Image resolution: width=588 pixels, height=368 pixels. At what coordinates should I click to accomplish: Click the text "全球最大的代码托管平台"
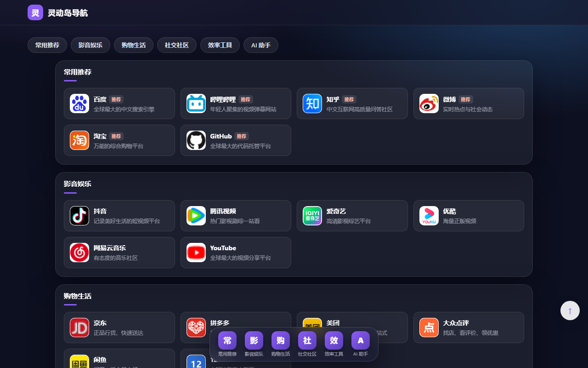(241, 146)
